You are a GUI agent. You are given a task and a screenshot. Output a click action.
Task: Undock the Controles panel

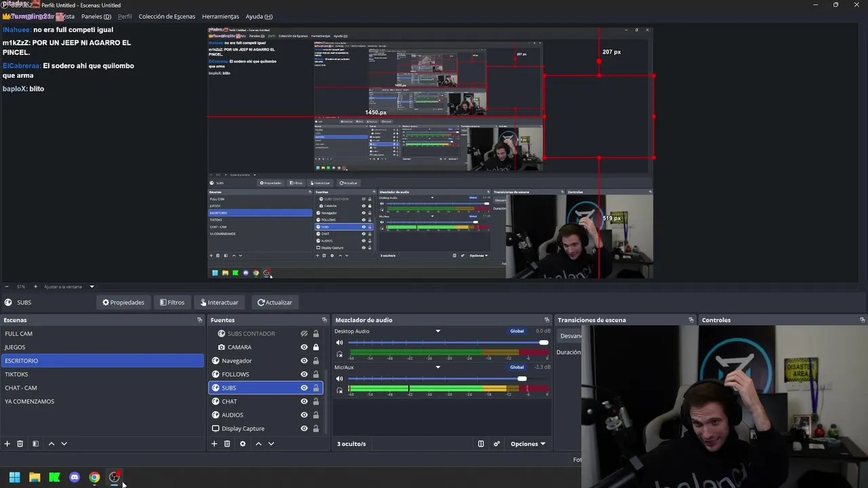[x=862, y=320]
